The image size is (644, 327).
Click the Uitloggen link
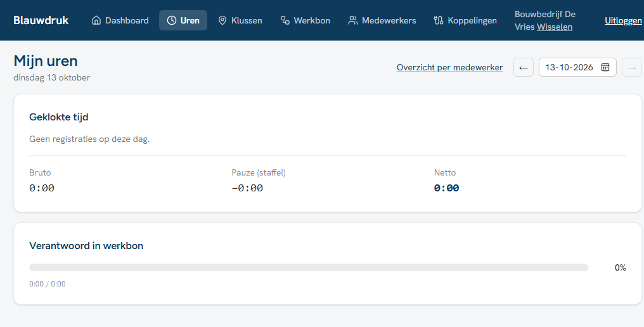coord(623,20)
